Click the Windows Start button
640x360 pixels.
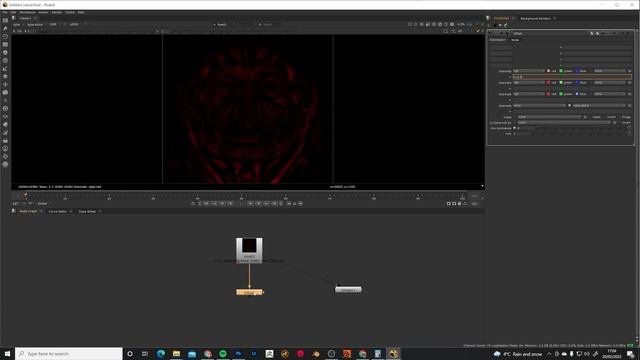point(7,353)
